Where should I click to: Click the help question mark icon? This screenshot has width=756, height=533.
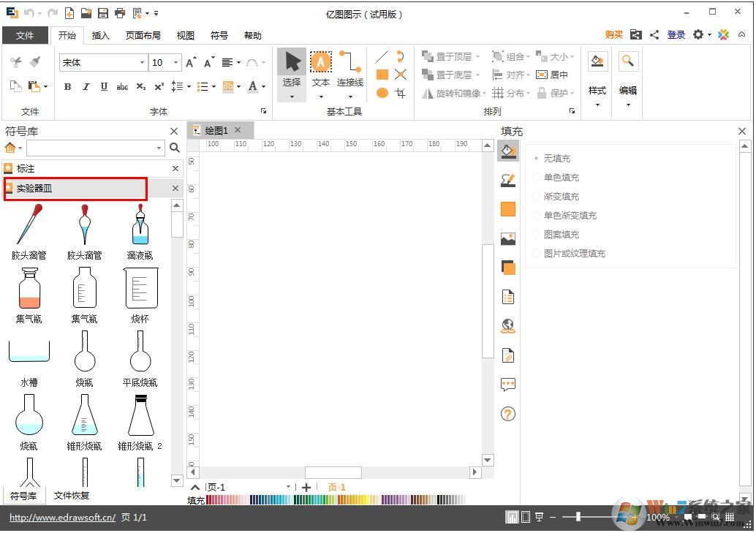pos(508,414)
